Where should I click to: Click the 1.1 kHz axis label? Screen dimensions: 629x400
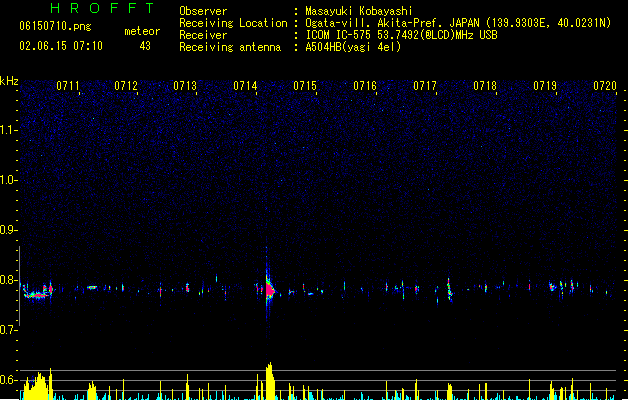coord(8,130)
